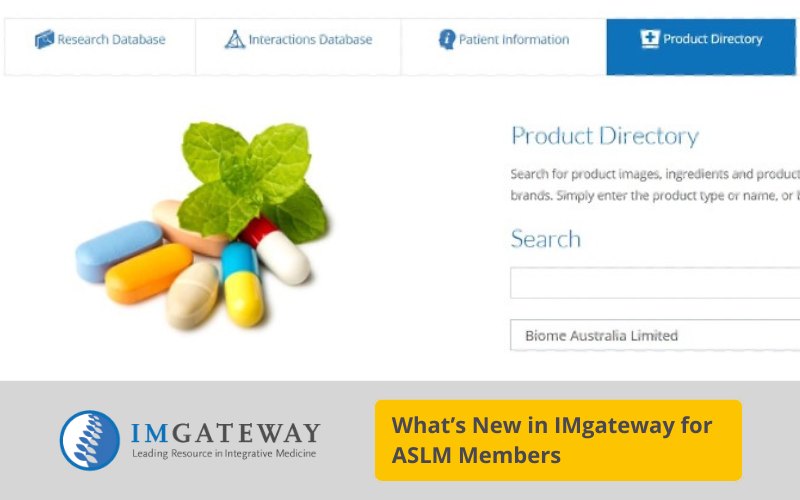Click the product search description paragraph
The height and width of the screenshot is (500, 800).
coord(655,185)
